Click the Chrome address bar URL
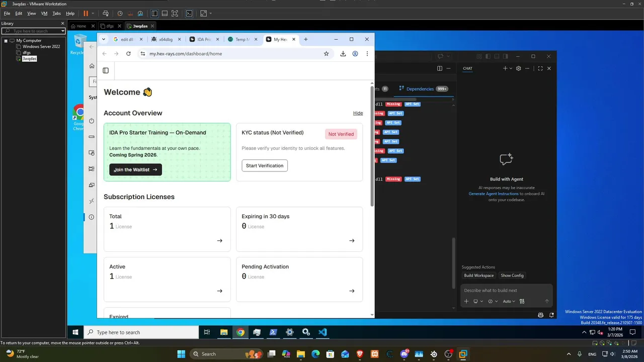This screenshot has width=644, height=362. pos(186,54)
